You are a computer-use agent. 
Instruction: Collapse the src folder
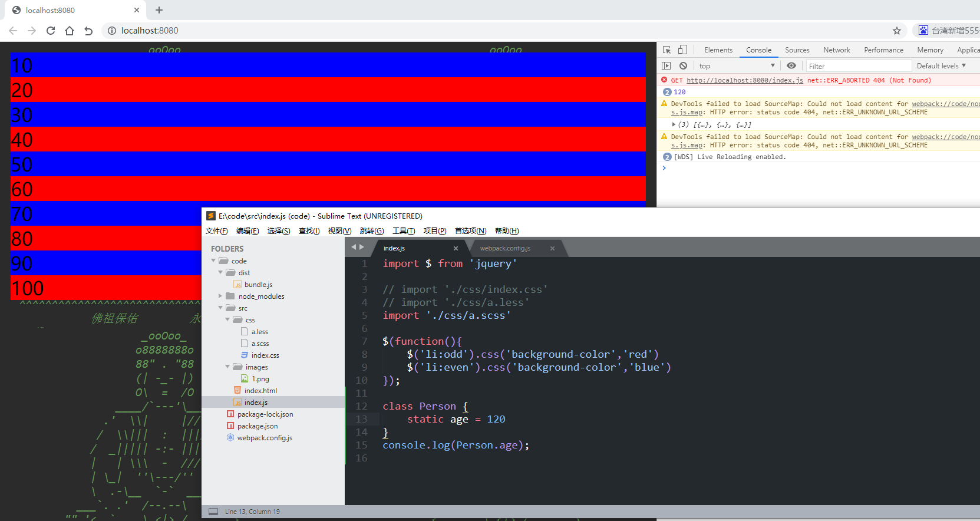(x=220, y=308)
